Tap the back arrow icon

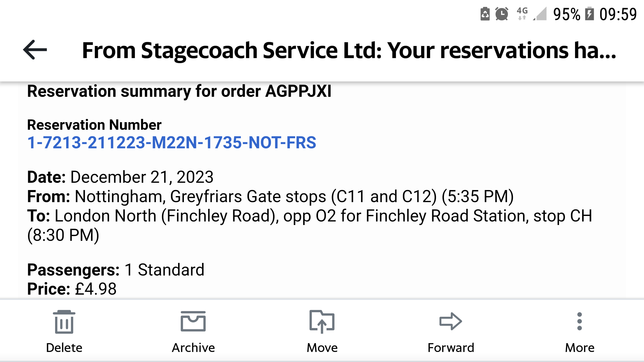35,50
